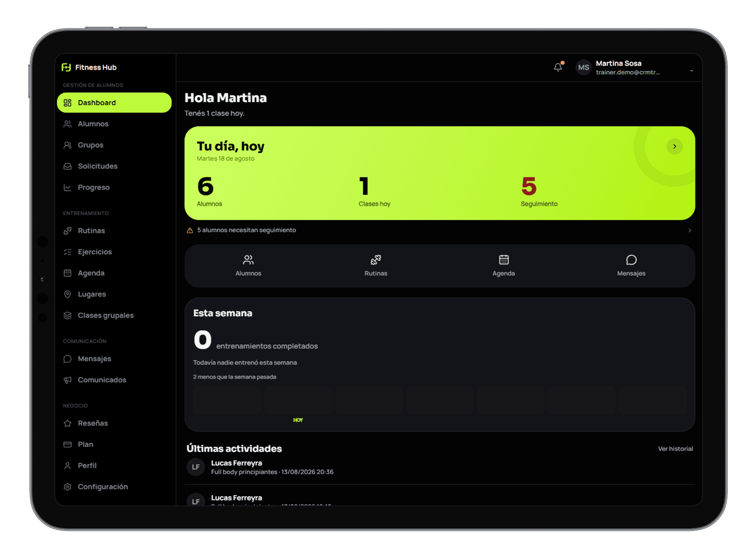Screen dimensions: 755x560
Task: Click the red 5 Seguimiento stat
Action: (539, 192)
